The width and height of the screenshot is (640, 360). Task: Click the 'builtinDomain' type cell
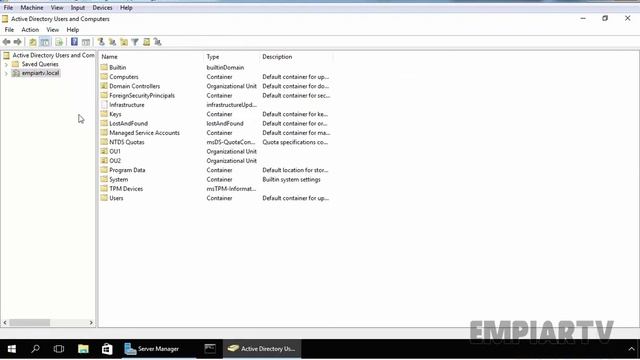(x=225, y=67)
